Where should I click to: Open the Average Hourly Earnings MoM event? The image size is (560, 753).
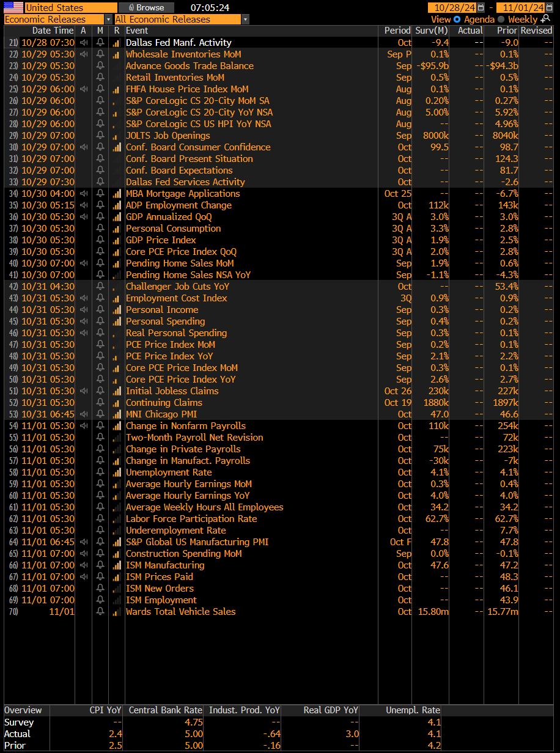(189, 484)
